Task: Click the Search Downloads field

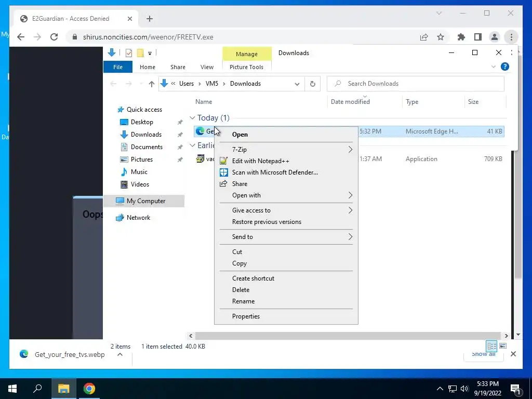Action: click(x=415, y=84)
